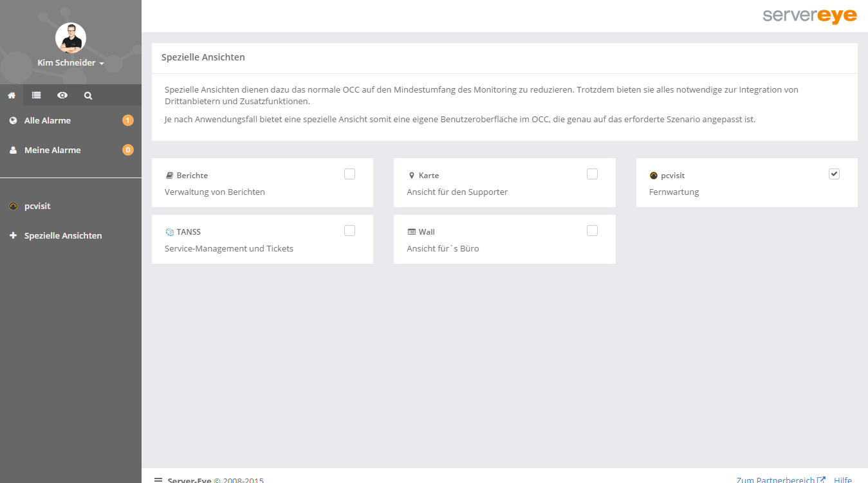The width and height of the screenshot is (868, 483).
Task: Enable the Berichte view checkbox
Action: 349,174
